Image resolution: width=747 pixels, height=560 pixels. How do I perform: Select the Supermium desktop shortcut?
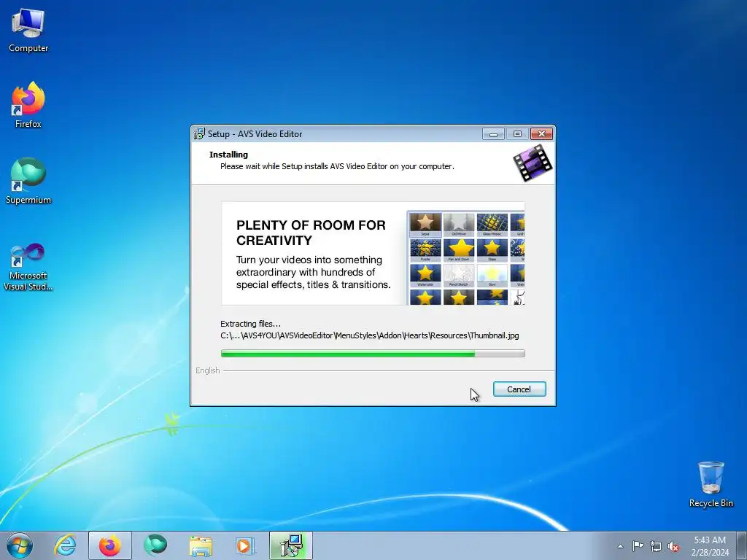tap(28, 182)
